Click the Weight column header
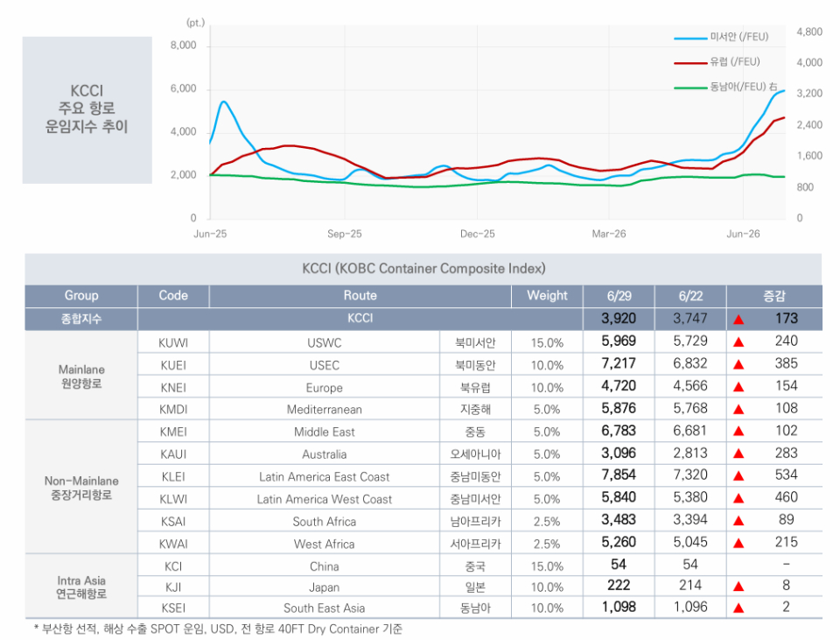This screenshot has height=640, width=840. 547,296
